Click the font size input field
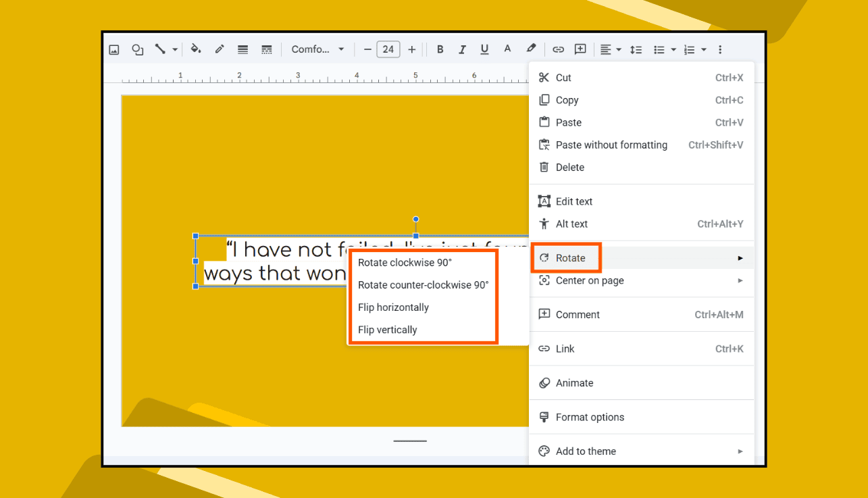The height and width of the screenshot is (498, 868). [x=388, y=49]
